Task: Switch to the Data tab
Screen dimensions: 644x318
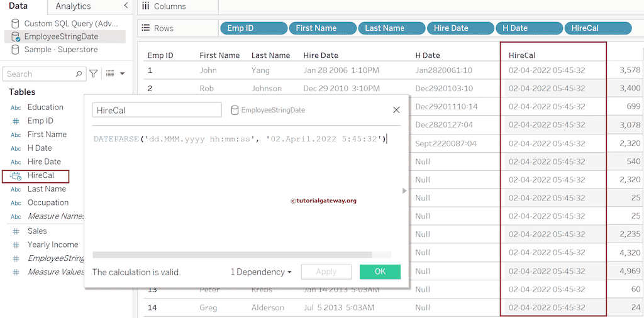Action: [x=18, y=6]
